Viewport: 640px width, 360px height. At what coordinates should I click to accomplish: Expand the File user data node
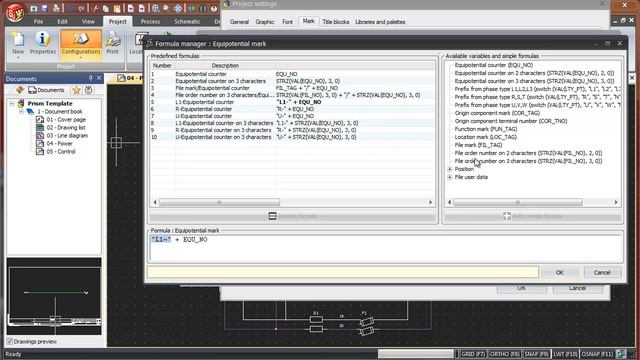pyautogui.click(x=450, y=177)
